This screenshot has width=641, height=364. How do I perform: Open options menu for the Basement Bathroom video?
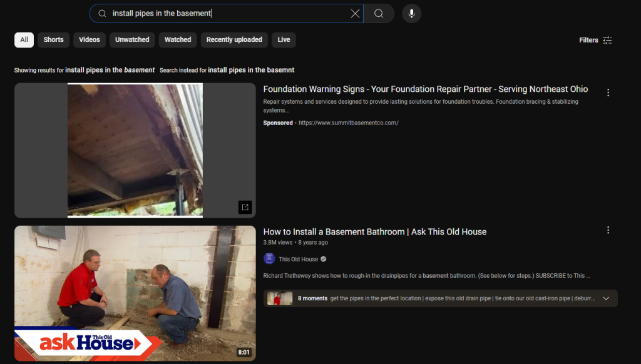tap(608, 230)
